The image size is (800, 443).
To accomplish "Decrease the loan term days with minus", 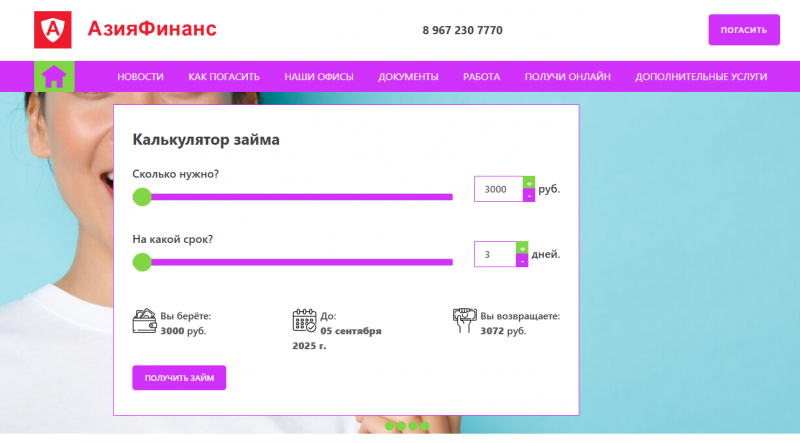I will point(521,261).
